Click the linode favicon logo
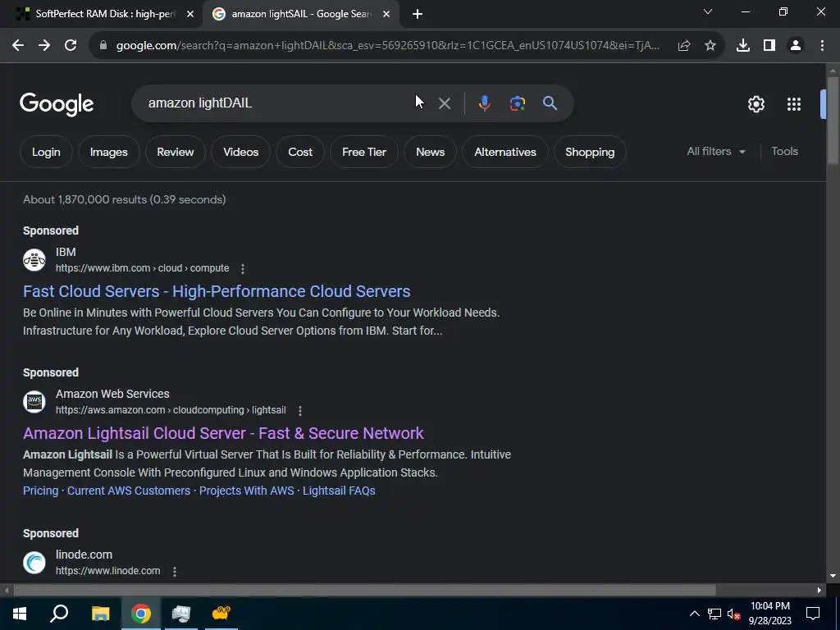840x630 pixels. tap(34, 563)
